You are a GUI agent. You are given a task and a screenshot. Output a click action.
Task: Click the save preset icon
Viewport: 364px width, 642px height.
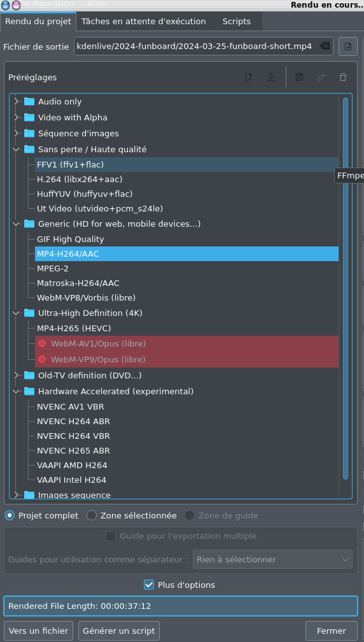coord(299,77)
